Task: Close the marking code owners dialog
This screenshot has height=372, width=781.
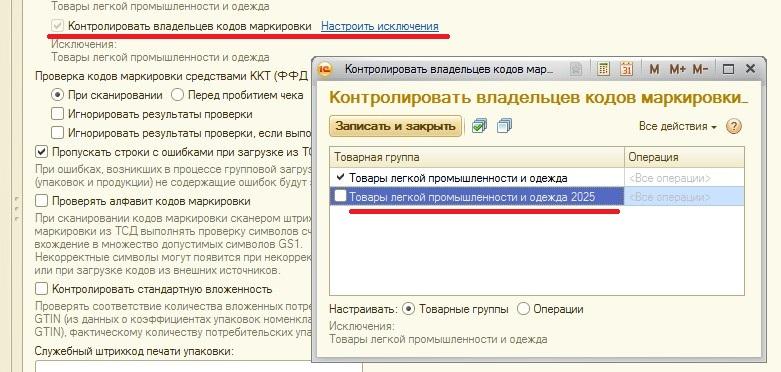Action: (x=750, y=69)
